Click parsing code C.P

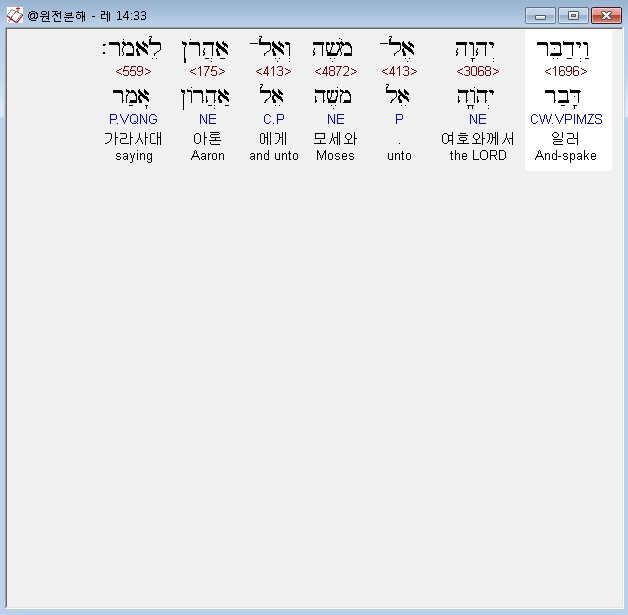(x=274, y=119)
